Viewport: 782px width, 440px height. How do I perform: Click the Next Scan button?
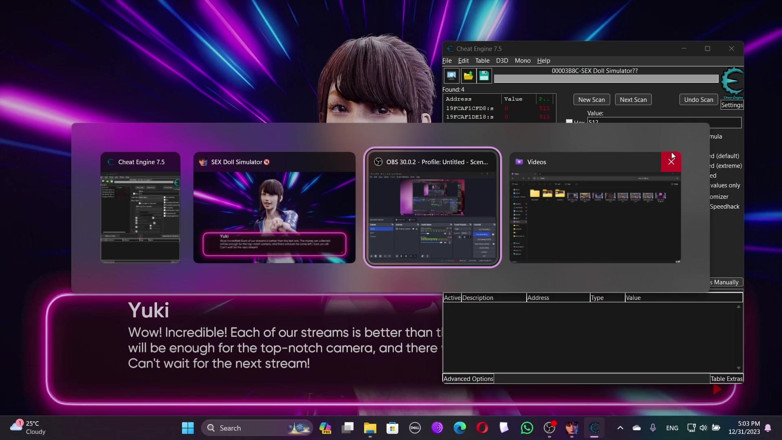click(x=633, y=99)
